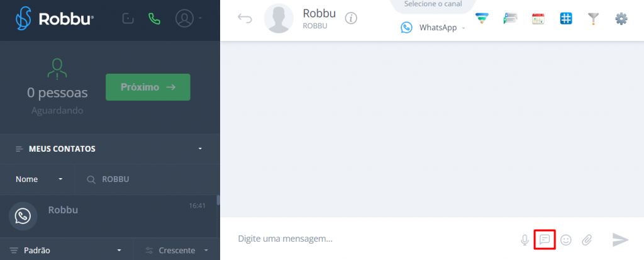This screenshot has width=644, height=260.
Task: Click the contact info icon beside Robbu
Action: click(351, 18)
